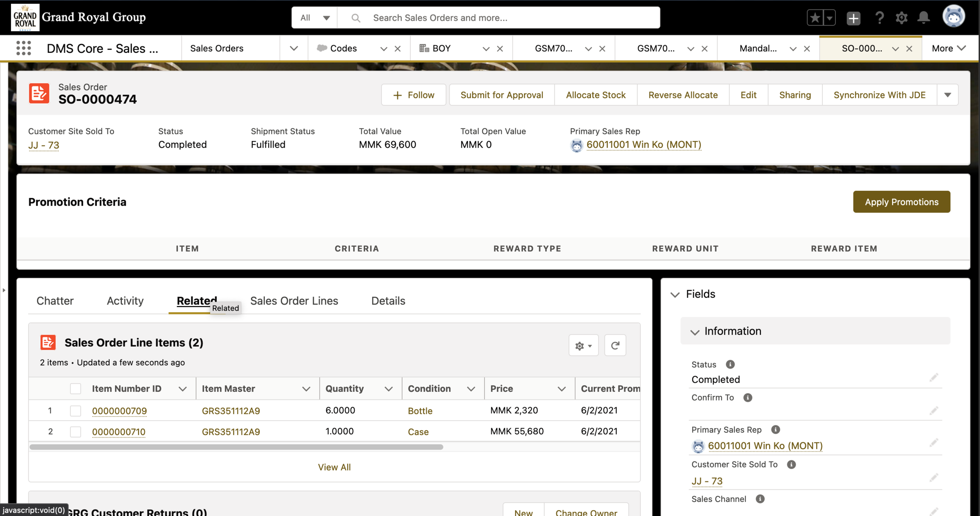Select the checkbox for item 0000000710

pos(75,431)
